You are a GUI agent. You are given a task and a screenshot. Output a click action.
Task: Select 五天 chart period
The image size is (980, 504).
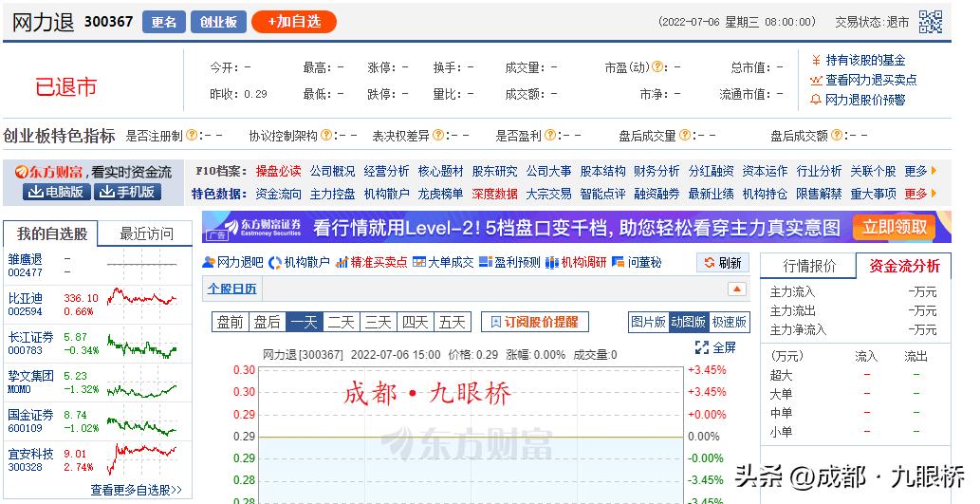pos(452,322)
